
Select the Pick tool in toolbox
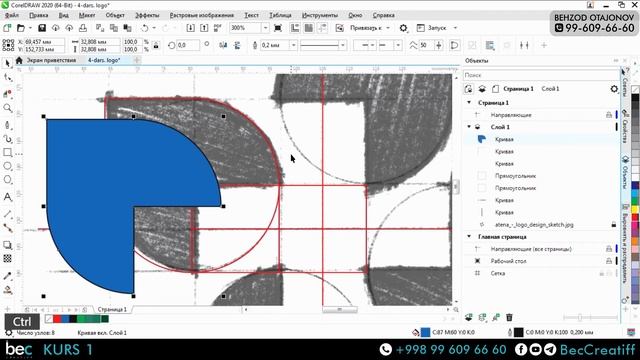(7, 63)
